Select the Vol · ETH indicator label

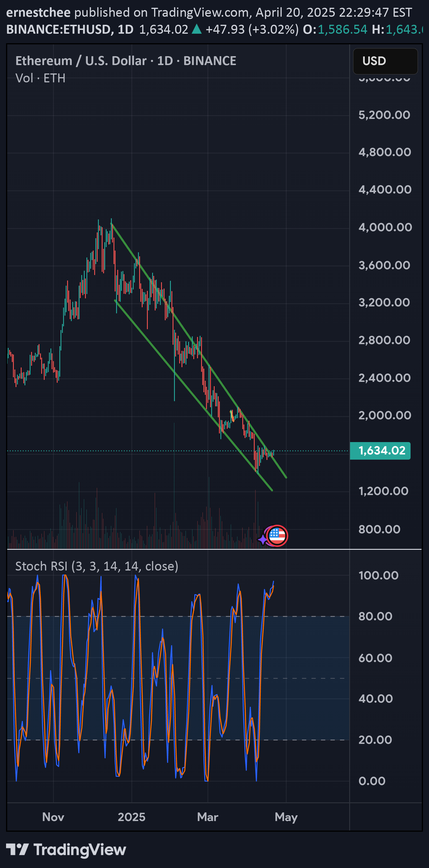pyautogui.click(x=40, y=78)
